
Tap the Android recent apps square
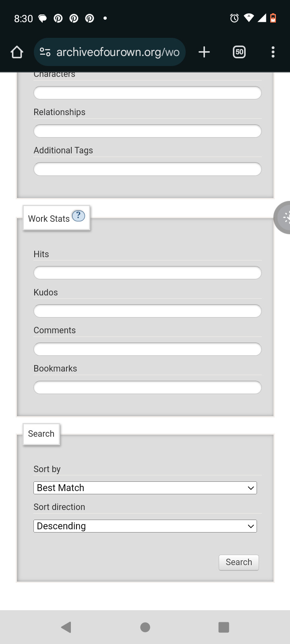coord(224,627)
